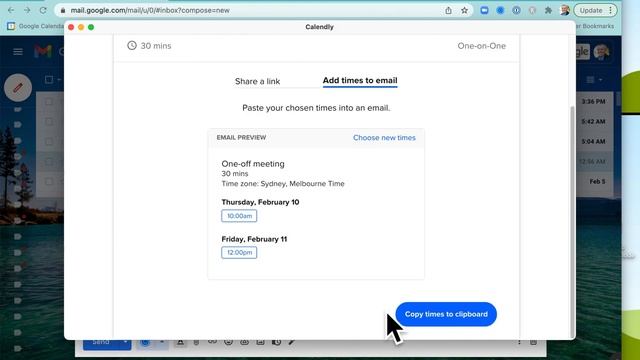
Task: Open Gmail account avatar in the header
Action: [602, 51]
